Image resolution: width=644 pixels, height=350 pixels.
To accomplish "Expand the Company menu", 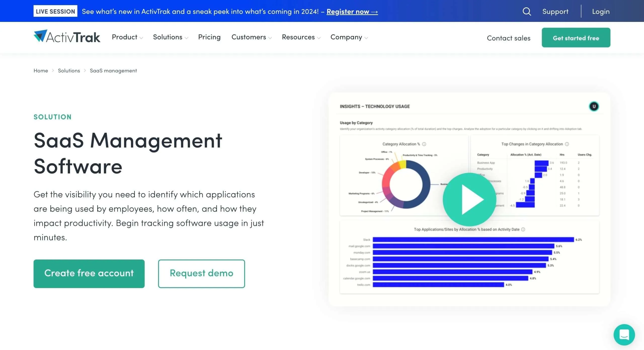I will coord(349,37).
